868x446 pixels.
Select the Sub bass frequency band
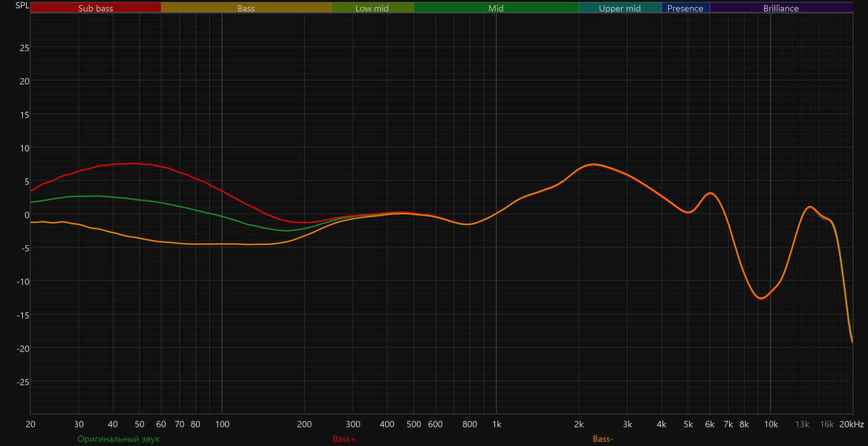coord(96,8)
